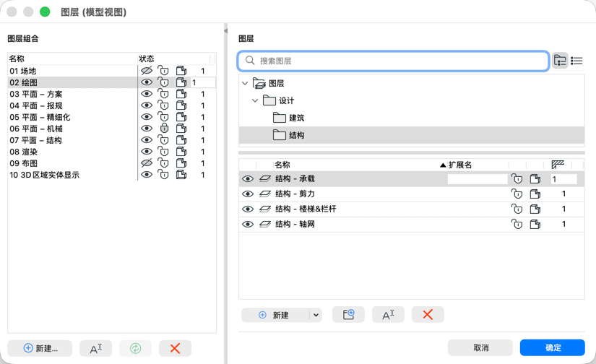Hide the 结构 - 轴网 layer

click(x=248, y=224)
